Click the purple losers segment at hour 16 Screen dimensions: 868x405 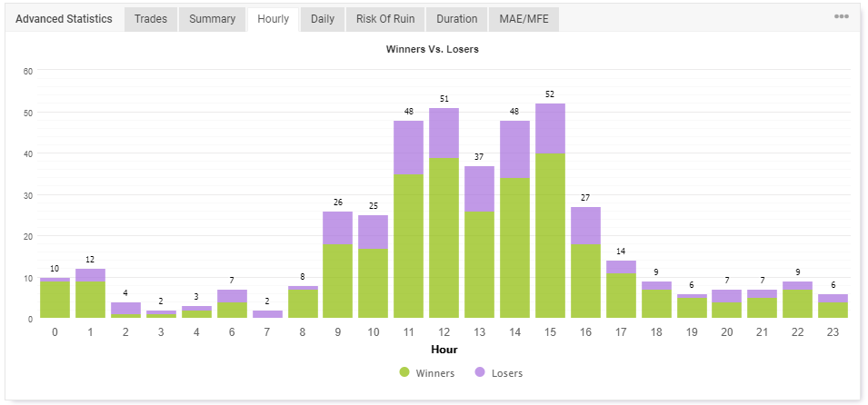585,226
